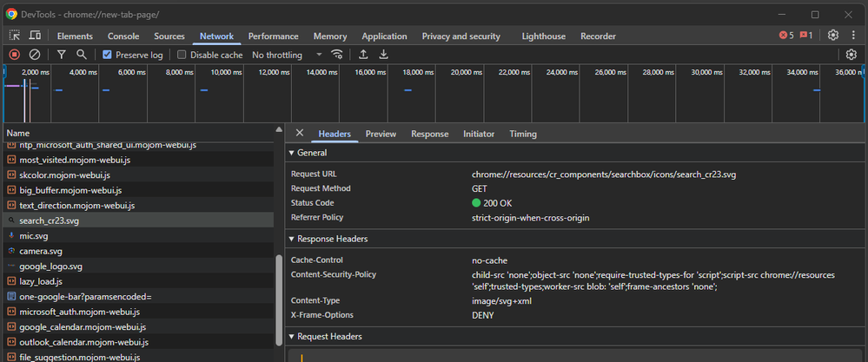
Task: Switch to the Console panel tab
Action: (123, 36)
